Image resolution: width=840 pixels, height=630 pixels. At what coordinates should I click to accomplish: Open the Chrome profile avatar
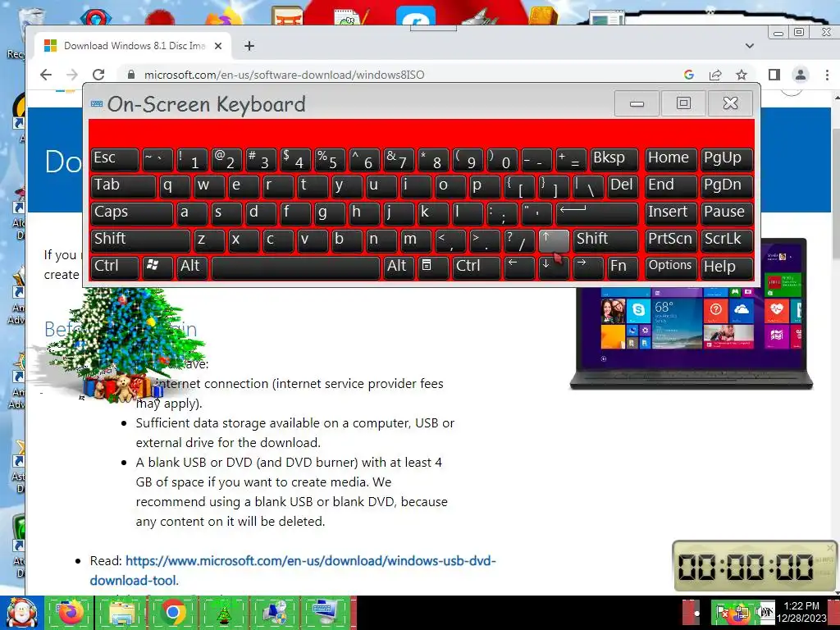[801, 75]
